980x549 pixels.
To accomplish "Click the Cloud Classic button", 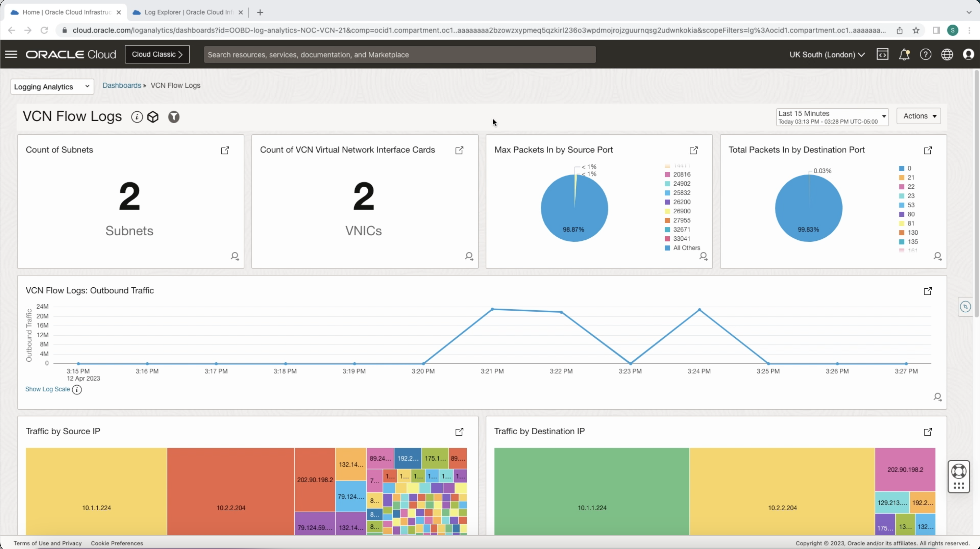I will point(157,54).
